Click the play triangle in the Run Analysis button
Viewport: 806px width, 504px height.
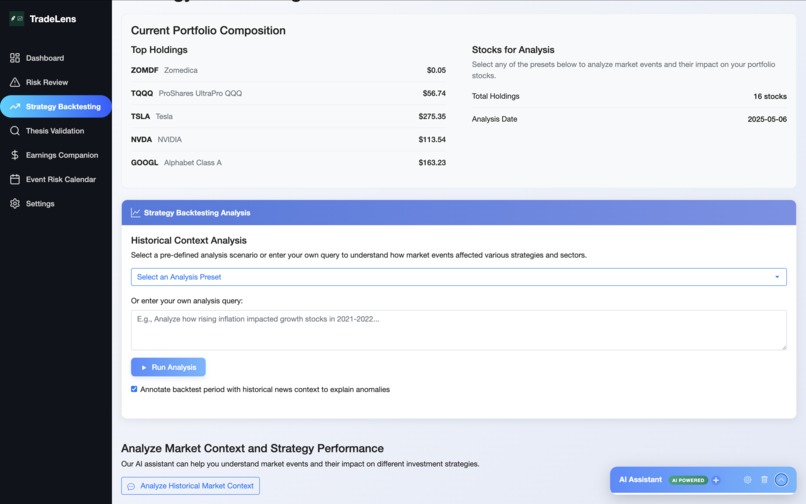(144, 367)
